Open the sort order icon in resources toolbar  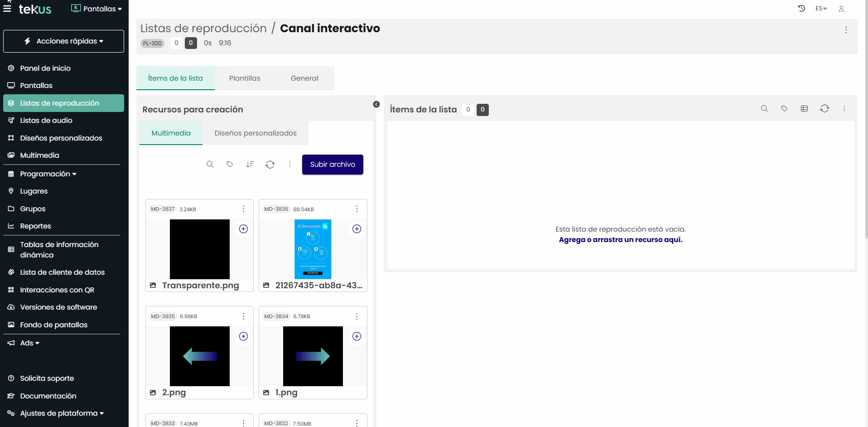(250, 165)
